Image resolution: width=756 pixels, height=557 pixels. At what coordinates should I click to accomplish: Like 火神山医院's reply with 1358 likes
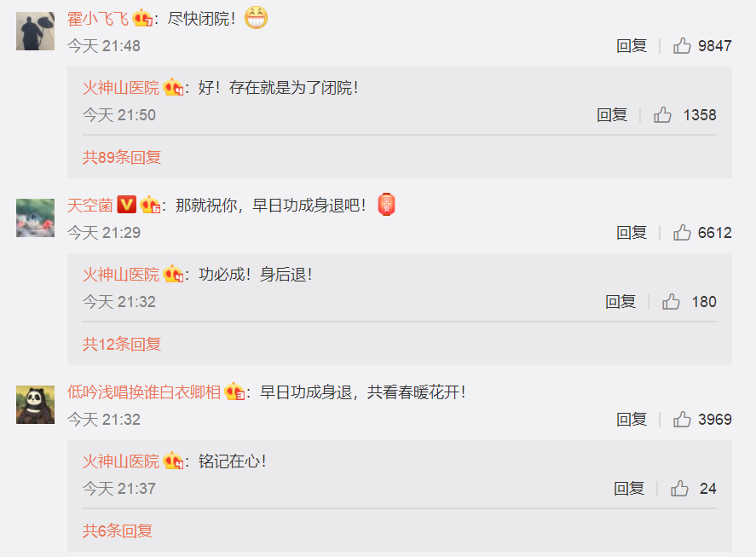[x=662, y=115]
